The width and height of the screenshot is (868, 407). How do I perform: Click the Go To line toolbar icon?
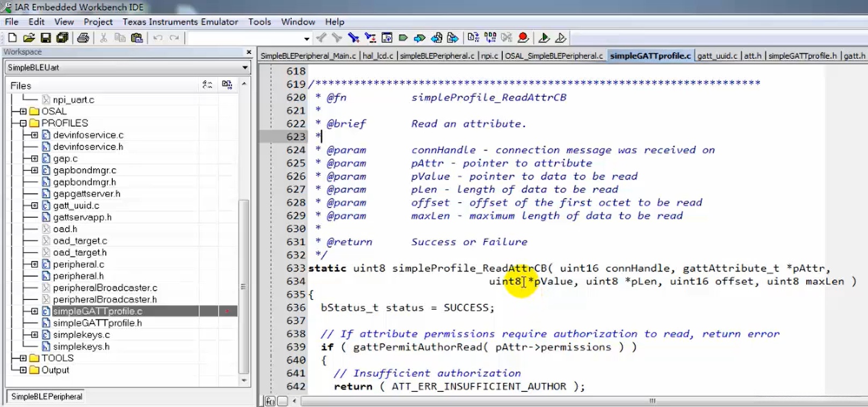pos(387,38)
